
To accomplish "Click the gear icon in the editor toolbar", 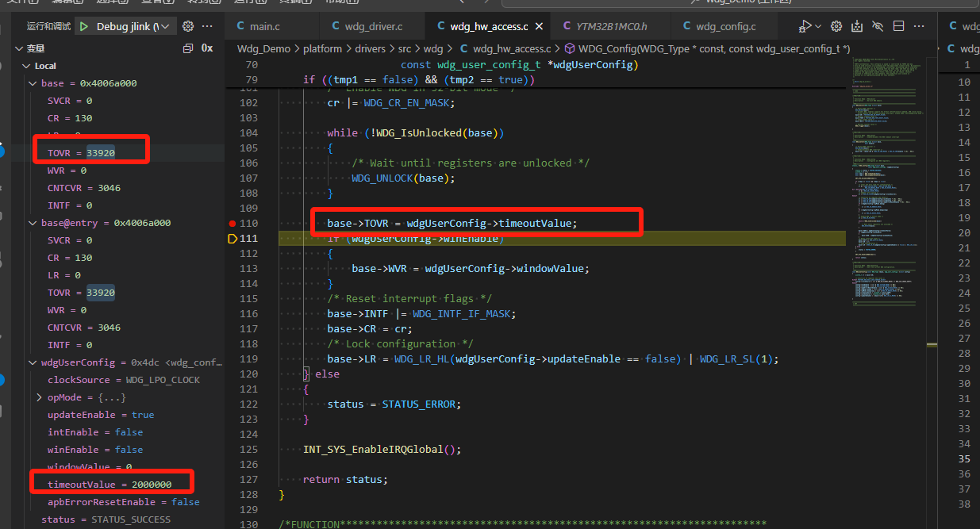I will pos(836,26).
